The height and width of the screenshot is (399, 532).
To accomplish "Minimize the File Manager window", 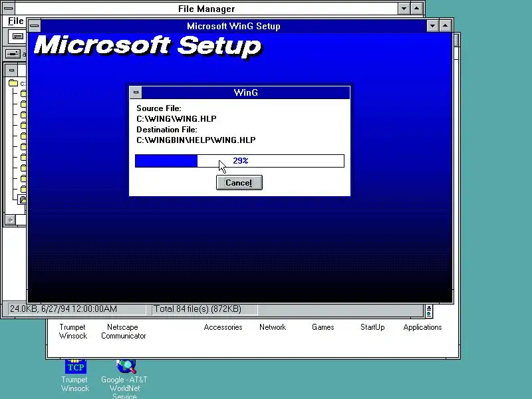I will coord(404,8).
